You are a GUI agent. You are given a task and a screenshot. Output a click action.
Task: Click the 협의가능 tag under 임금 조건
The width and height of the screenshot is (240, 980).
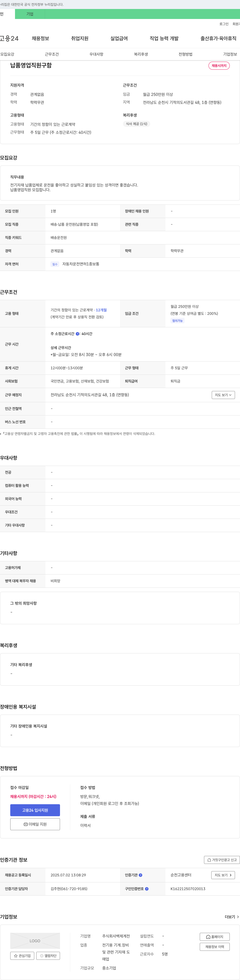[177, 321]
